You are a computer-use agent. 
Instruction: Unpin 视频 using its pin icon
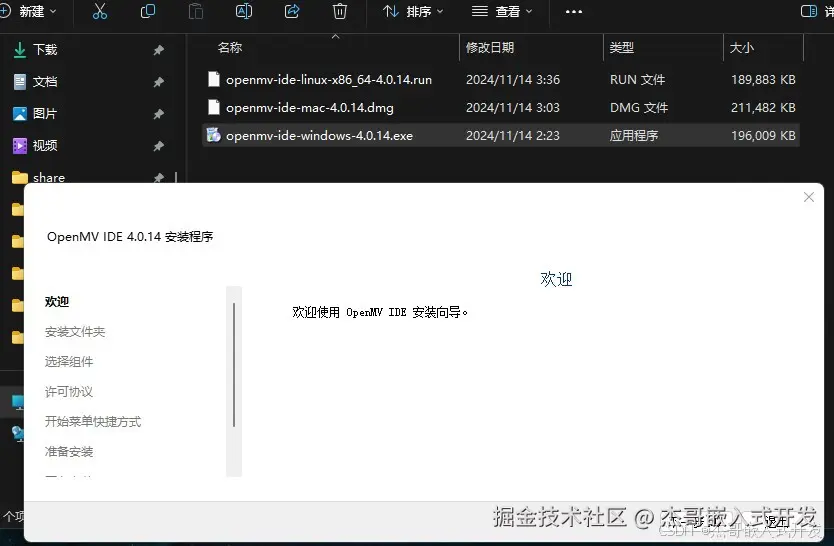159,146
